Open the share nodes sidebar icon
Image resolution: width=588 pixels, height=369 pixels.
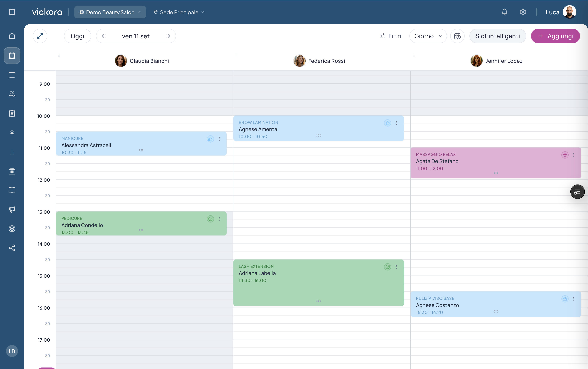(x=12, y=248)
